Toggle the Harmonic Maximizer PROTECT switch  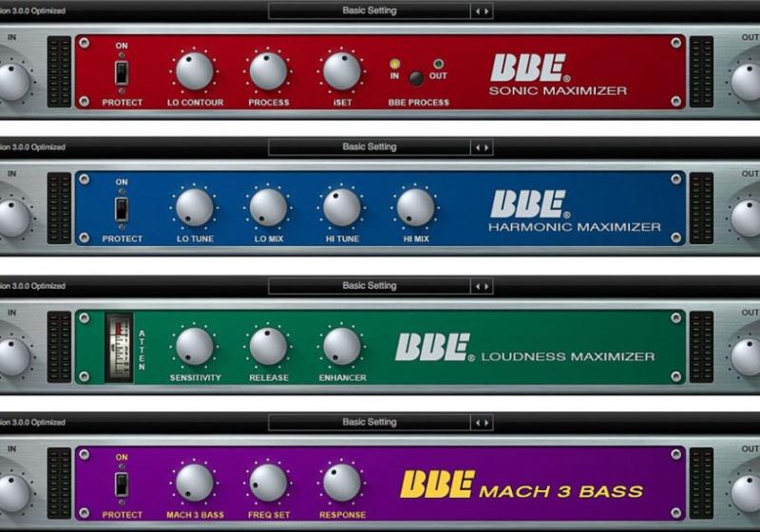[122, 209]
